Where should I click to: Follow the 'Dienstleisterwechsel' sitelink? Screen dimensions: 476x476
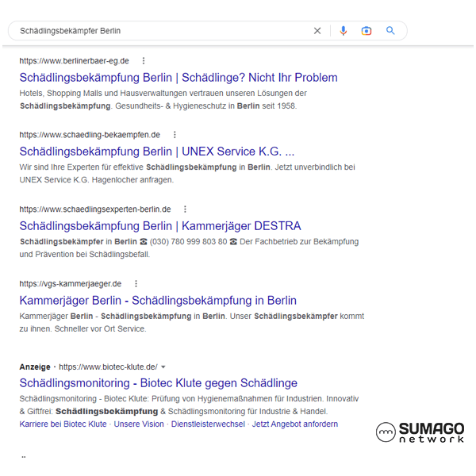click(x=208, y=424)
